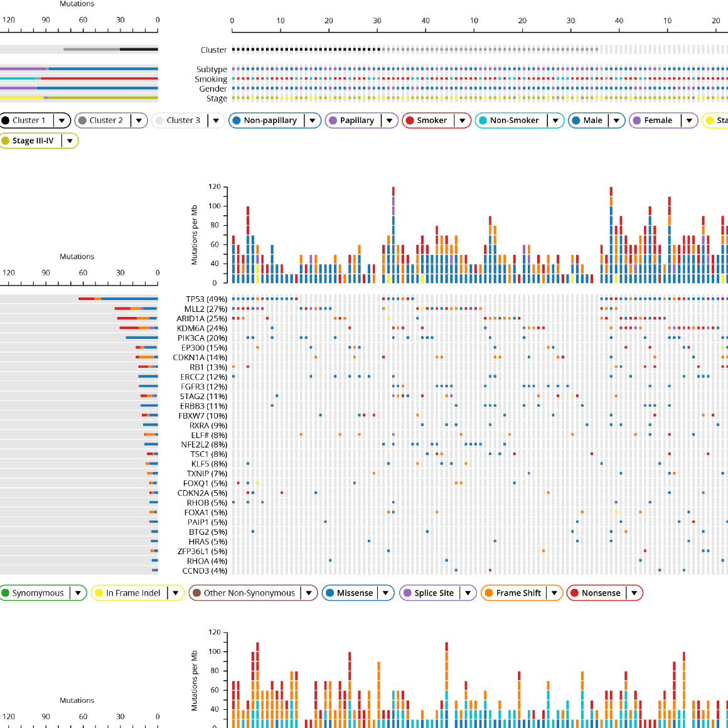The height and width of the screenshot is (728, 728).
Task: Click the black Cluster 1 legend dot
Action: (6, 120)
